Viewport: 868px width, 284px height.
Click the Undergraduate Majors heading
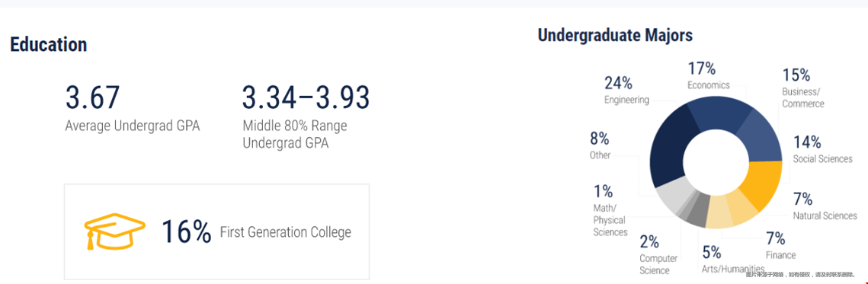click(x=615, y=36)
